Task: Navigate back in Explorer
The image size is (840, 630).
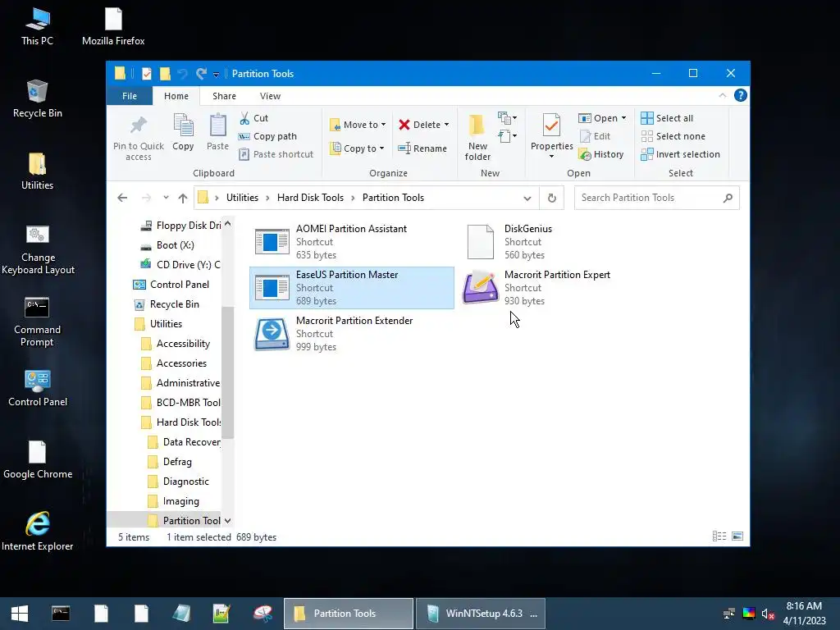Action: (x=122, y=198)
